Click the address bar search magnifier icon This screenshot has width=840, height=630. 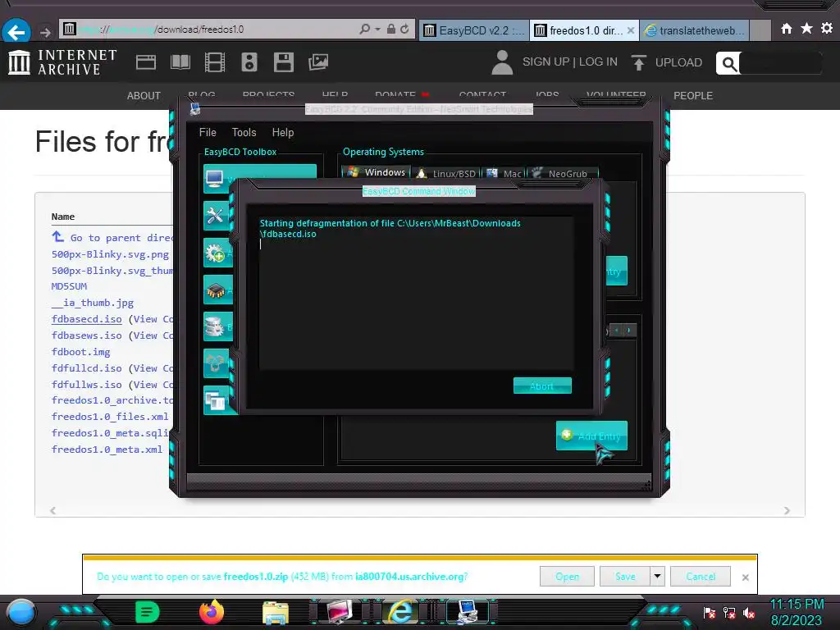365,29
